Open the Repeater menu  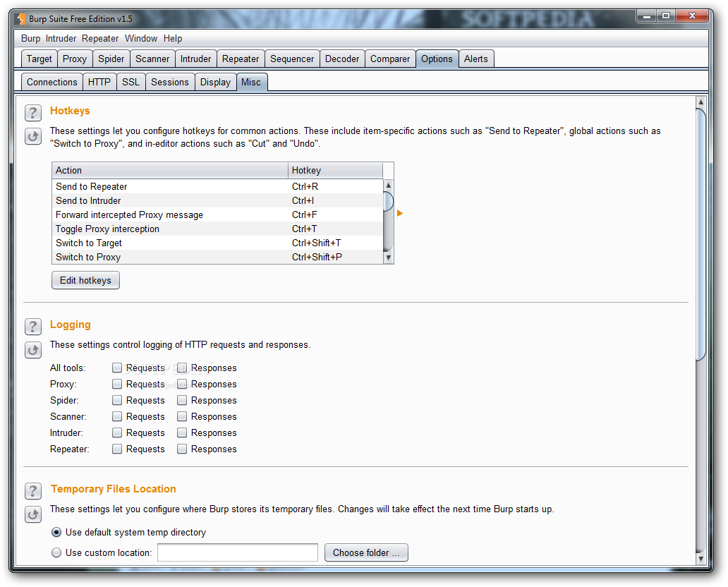pos(100,39)
